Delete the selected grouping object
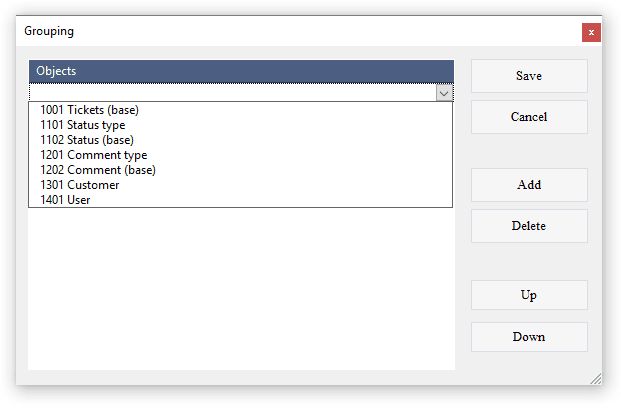This screenshot has width=621, height=412. pyautogui.click(x=529, y=226)
